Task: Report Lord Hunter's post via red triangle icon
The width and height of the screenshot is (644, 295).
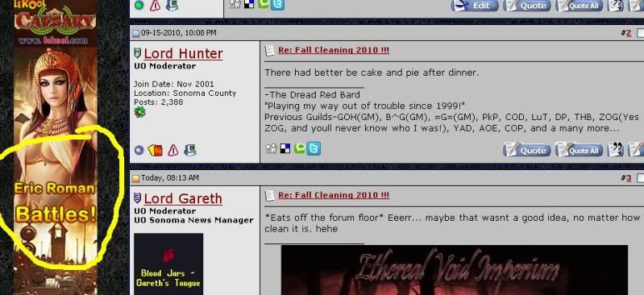Action: pyautogui.click(x=173, y=151)
